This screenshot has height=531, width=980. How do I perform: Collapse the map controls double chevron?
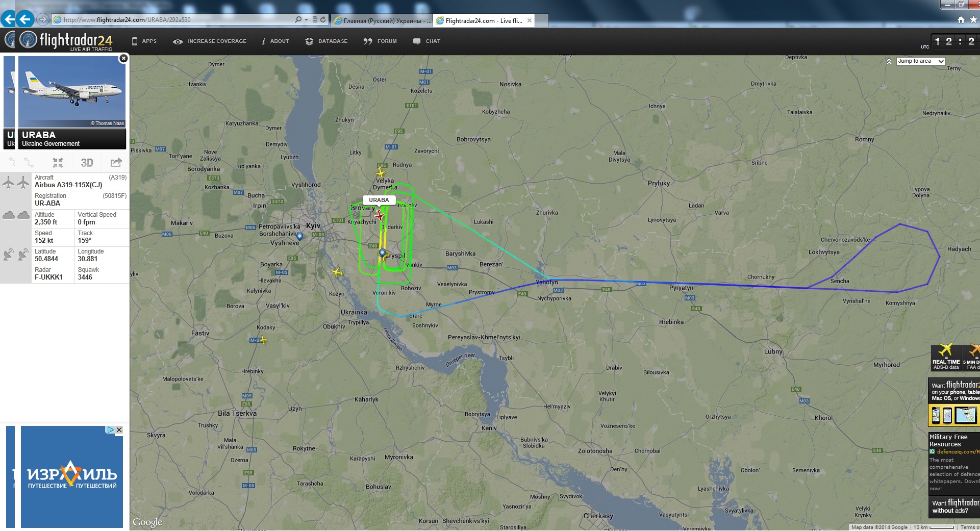tap(889, 61)
